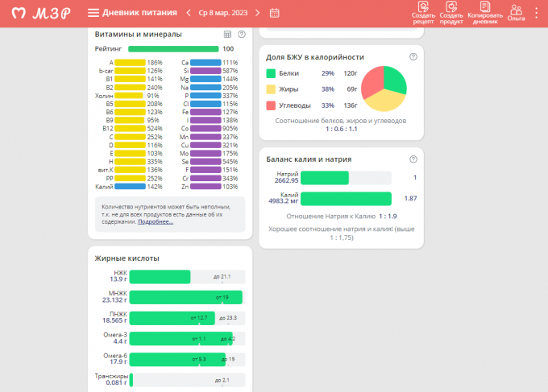
Task: Click the green Белки color swatch
Action: pos(272,73)
